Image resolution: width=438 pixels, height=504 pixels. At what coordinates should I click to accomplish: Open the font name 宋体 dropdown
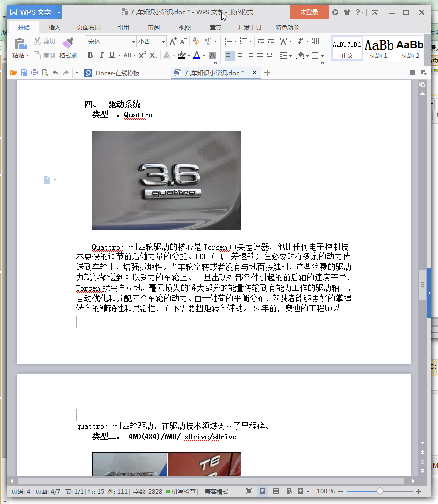[133, 42]
